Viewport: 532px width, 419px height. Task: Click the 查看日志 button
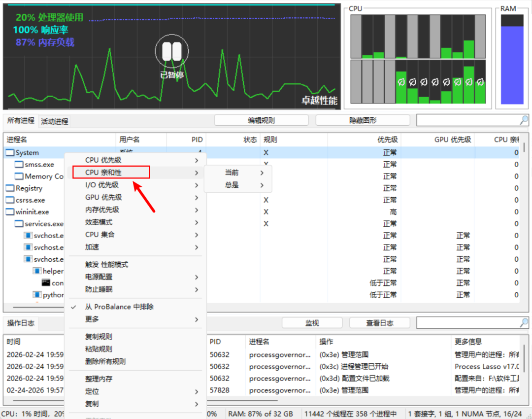tap(379, 323)
